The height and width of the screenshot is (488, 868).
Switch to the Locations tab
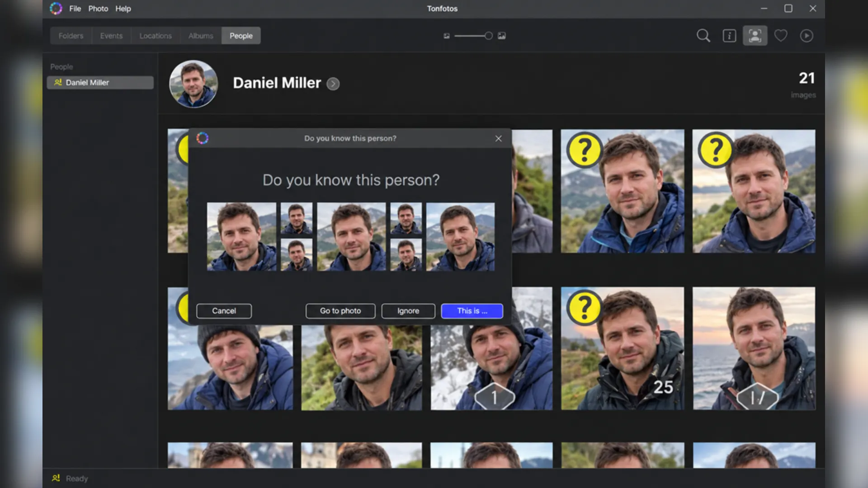156,36
